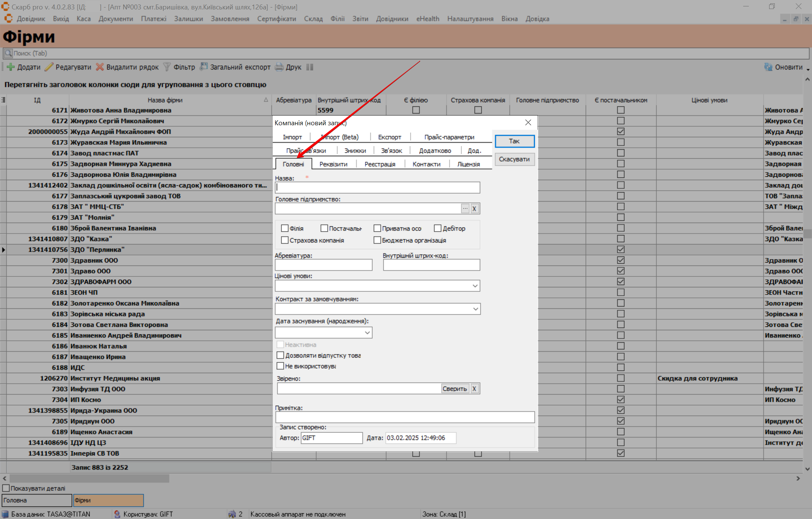The image size is (812, 519).
Task: Expand the Цінові умови dropdown
Action: [x=475, y=286]
